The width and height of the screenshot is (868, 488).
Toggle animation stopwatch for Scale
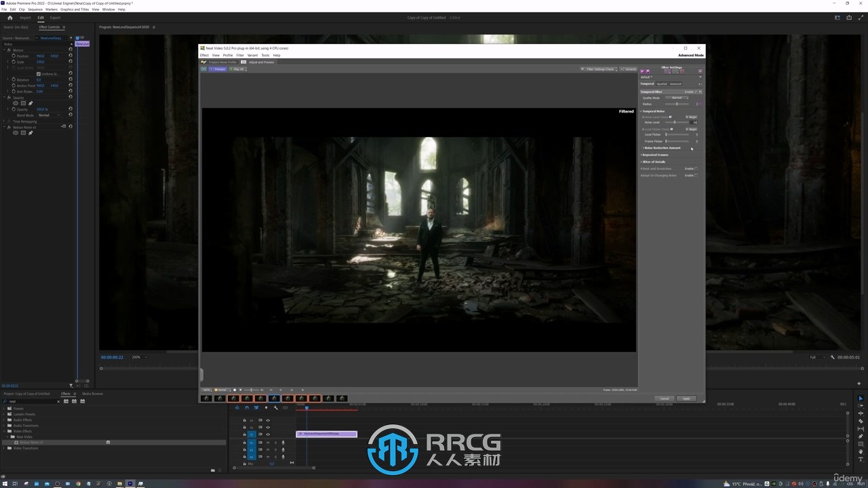[x=14, y=62]
